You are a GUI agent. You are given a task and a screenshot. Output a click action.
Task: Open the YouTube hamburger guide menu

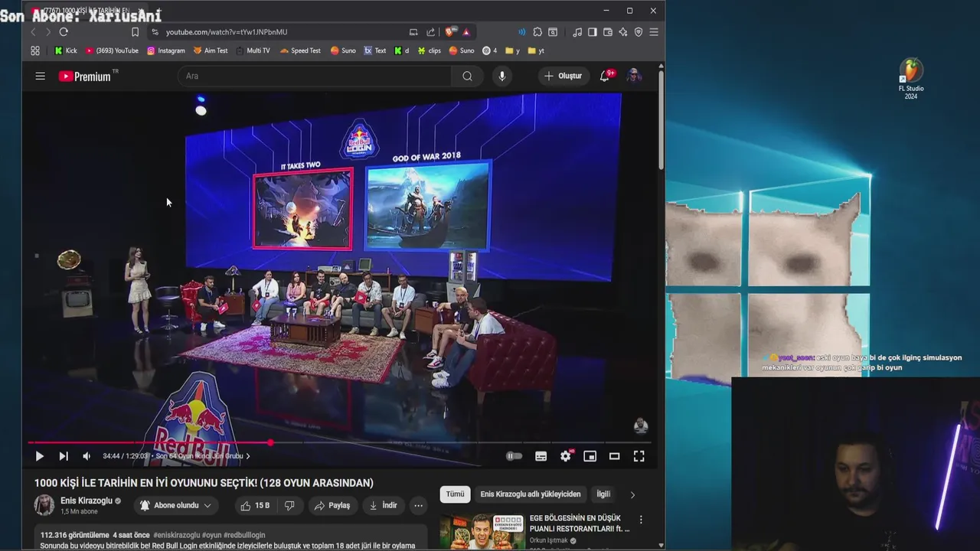pyautogui.click(x=40, y=76)
